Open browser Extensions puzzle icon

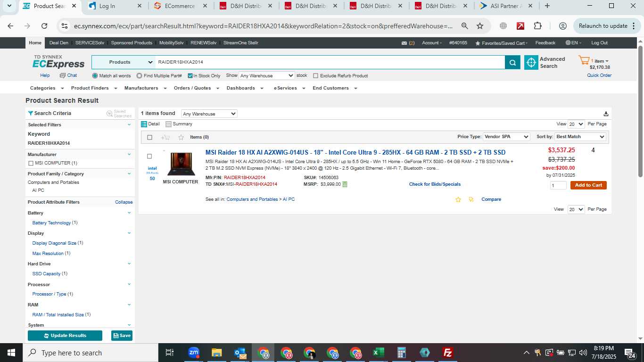pos(538,26)
